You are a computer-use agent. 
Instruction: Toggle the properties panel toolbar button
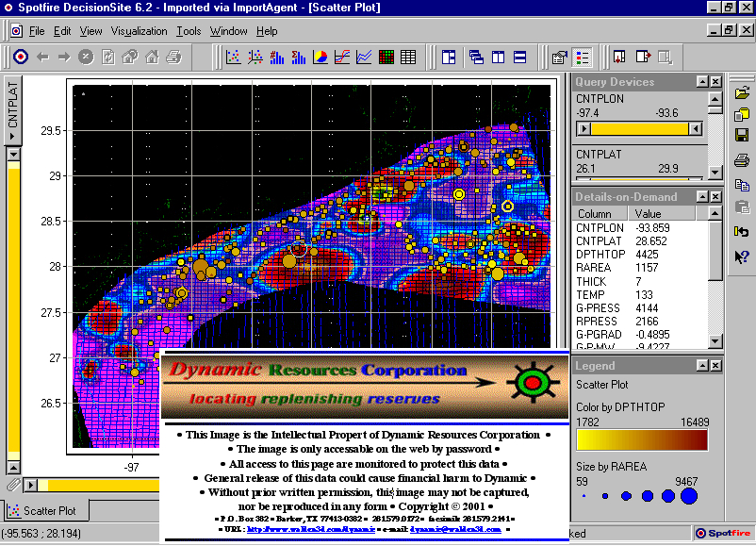pos(560,58)
